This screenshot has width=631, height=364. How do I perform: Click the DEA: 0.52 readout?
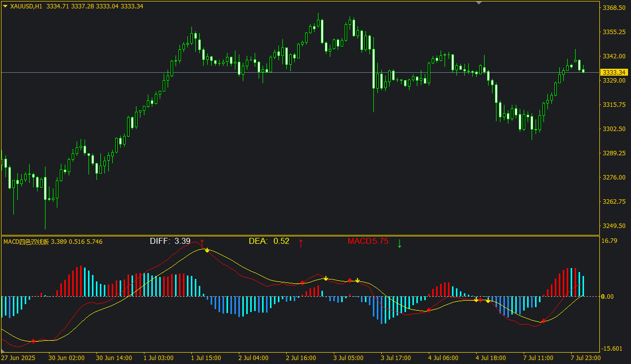coord(269,241)
